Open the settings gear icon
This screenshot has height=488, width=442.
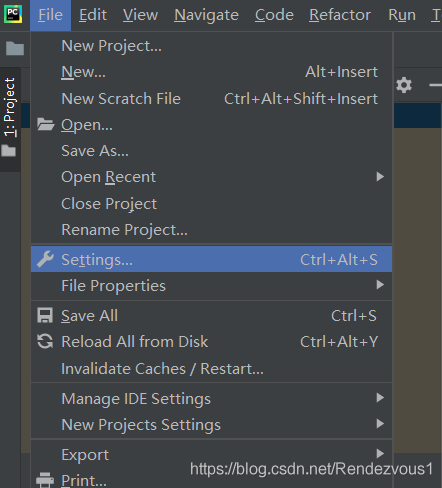pos(404,85)
